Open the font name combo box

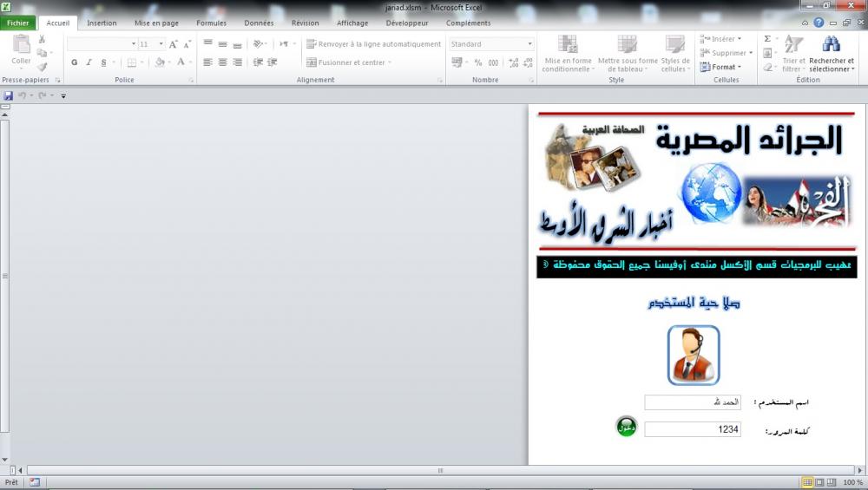coord(102,43)
